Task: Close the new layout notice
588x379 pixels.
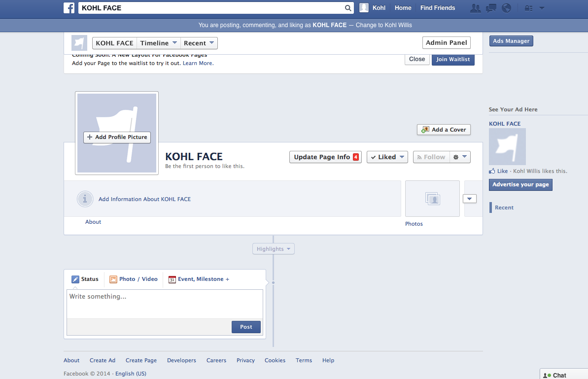Action: [x=417, y=59]
